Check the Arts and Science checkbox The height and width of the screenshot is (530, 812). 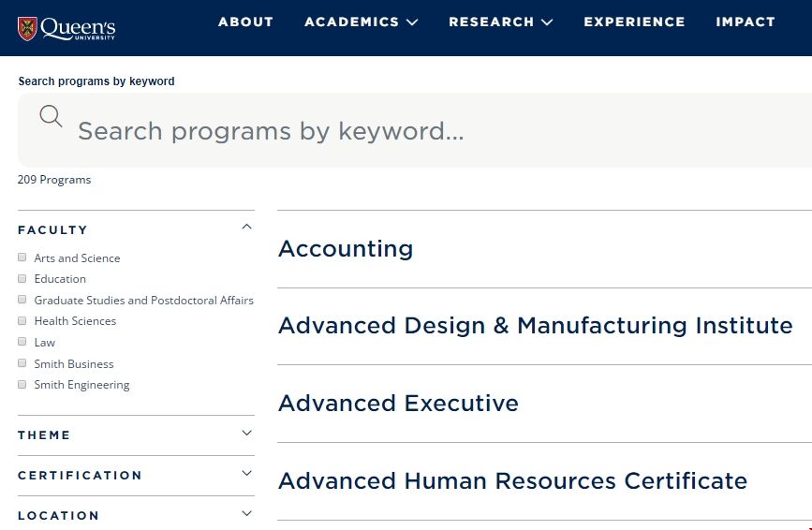click(x=22, y=258)
